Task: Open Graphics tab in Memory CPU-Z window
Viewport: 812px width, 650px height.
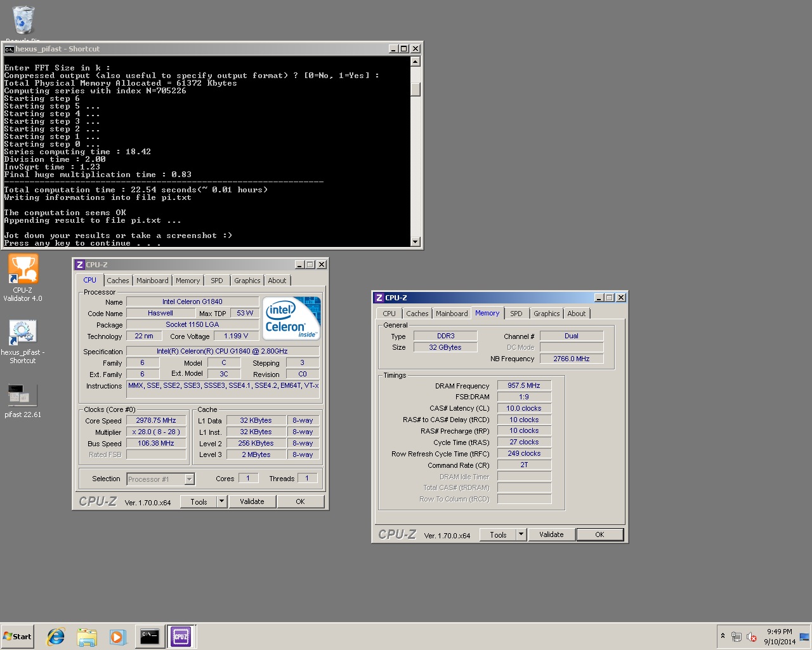Action: [x=547, y=314]
